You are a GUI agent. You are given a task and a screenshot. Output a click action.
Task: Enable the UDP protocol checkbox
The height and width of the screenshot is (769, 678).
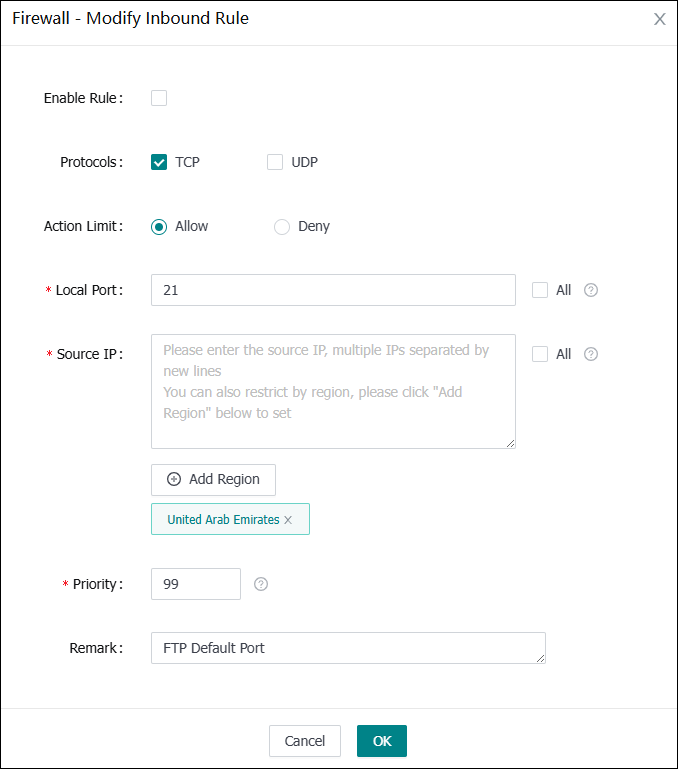tap(275, 162)
